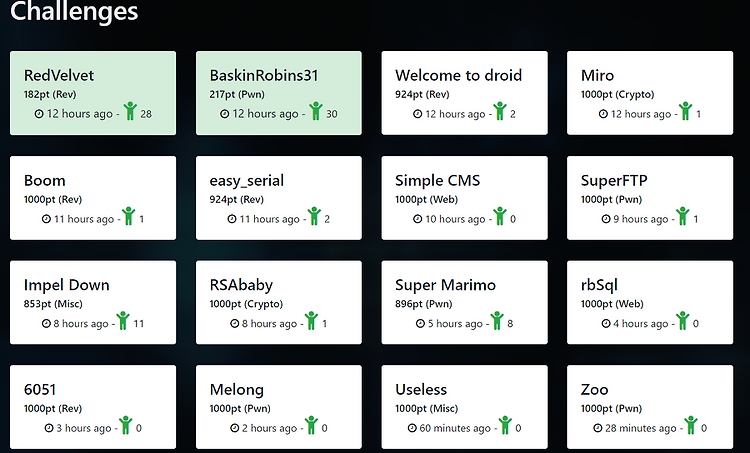This screenshot has width=750, height=453.
Task: Click the clock icon on Simple CMS card
Action: click(x=418, y=219)
